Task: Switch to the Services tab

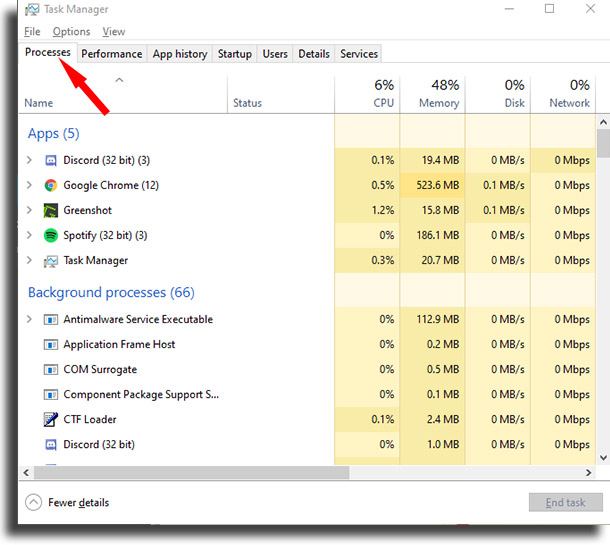Action: (359, 54)
